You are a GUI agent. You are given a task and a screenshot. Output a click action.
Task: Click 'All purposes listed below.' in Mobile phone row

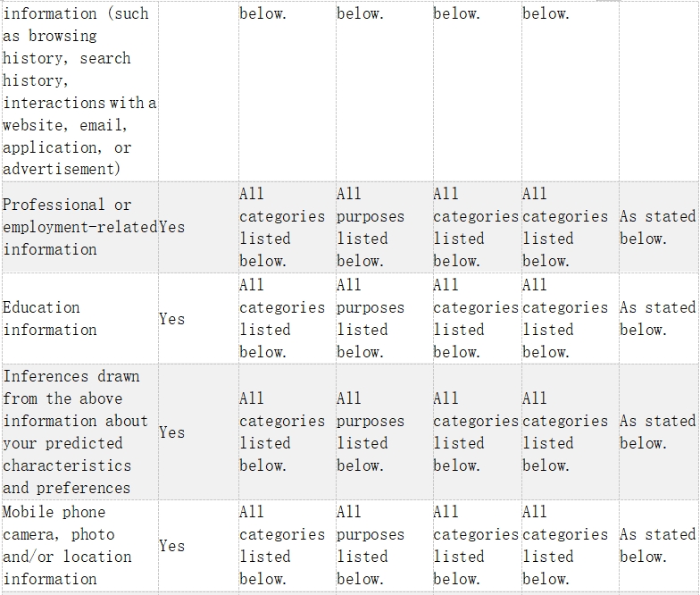(x=371, y=545)
